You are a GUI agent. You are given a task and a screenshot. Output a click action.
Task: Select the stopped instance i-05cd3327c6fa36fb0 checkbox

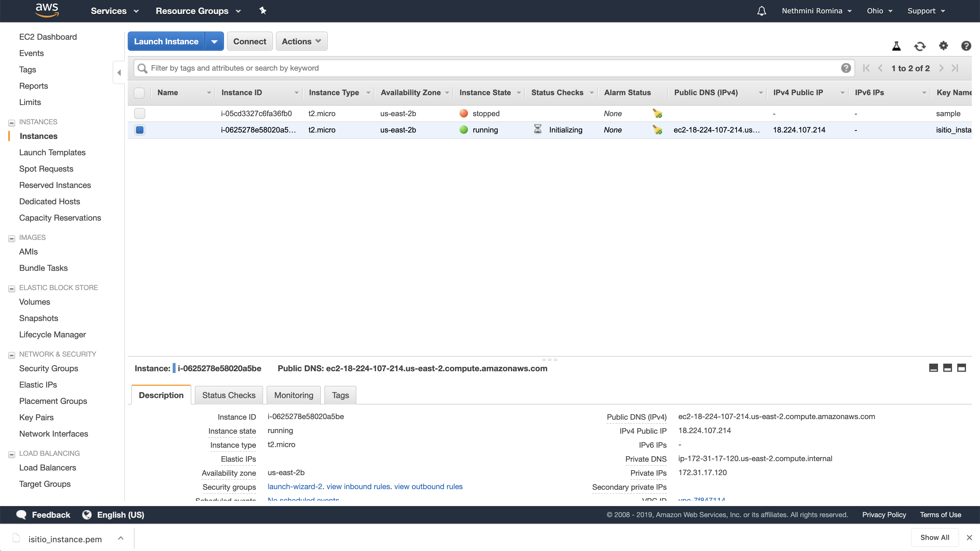click(x=139, y=114)
